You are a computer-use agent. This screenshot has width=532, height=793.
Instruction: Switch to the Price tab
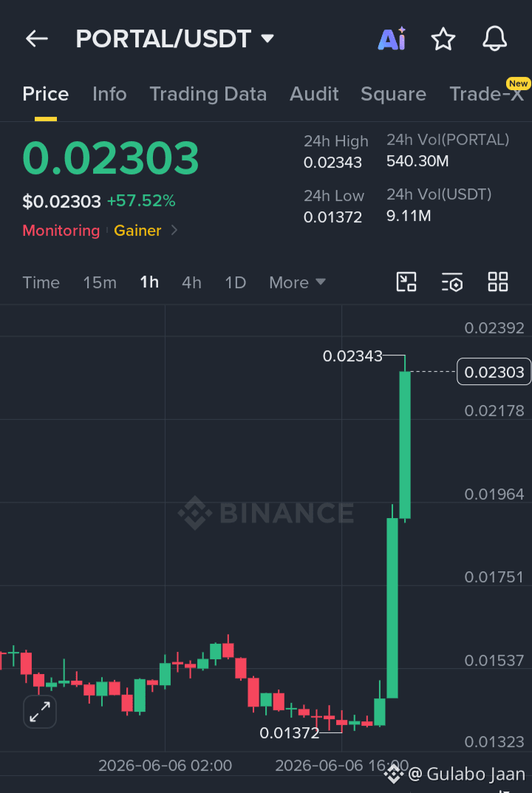[x=46, y=95]
